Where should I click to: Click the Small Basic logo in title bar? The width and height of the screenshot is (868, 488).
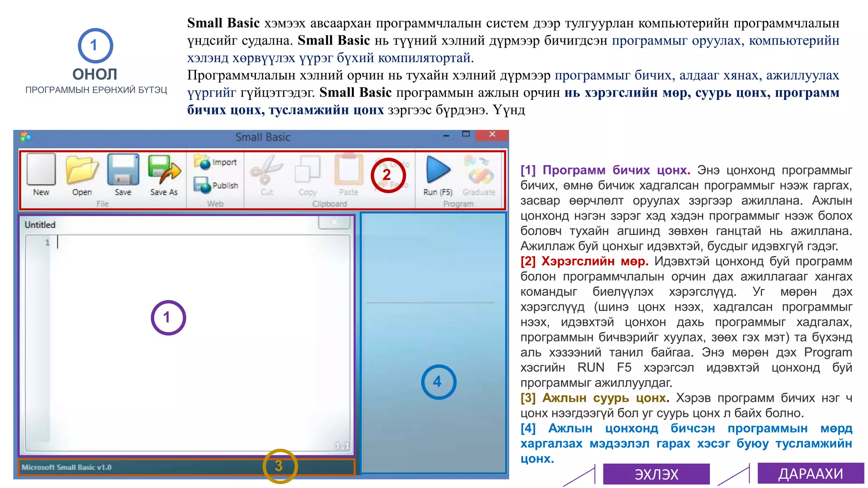[25, 137]
